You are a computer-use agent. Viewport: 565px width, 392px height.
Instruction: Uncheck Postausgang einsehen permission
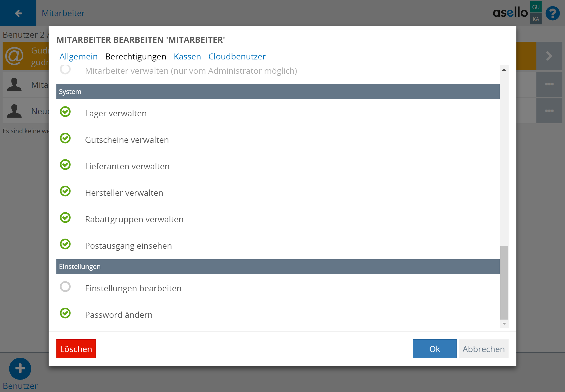click(65, 244)
